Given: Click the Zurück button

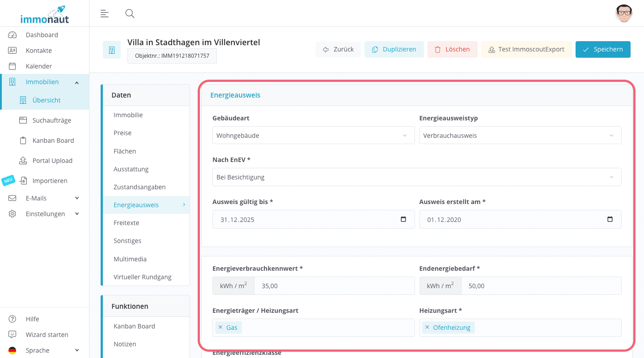Looking at the screenshot, I should pyautogui.click(x=338, y=49).
